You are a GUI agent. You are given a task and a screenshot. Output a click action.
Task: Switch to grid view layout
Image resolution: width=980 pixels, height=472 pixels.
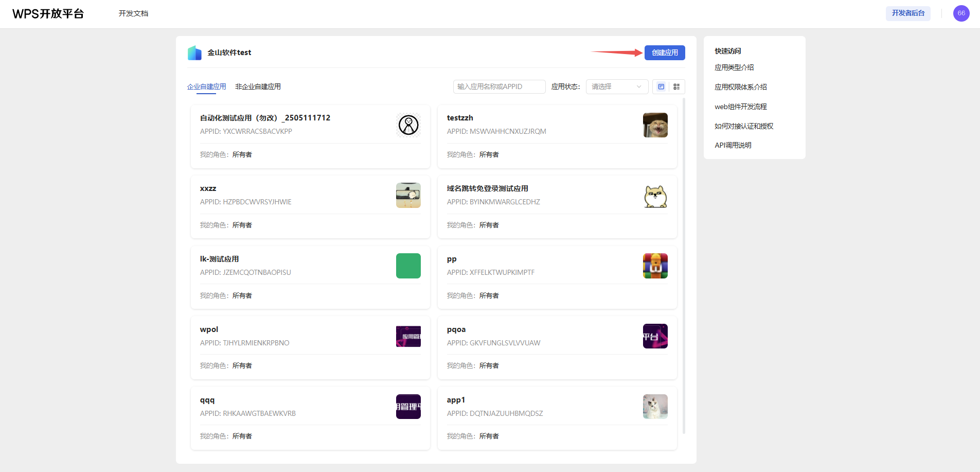point(676,87)
